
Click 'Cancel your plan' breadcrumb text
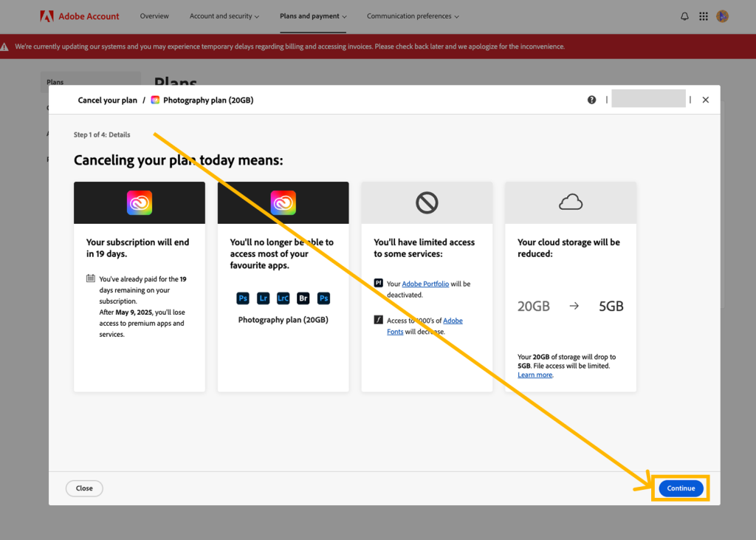(x=108, y=100)
